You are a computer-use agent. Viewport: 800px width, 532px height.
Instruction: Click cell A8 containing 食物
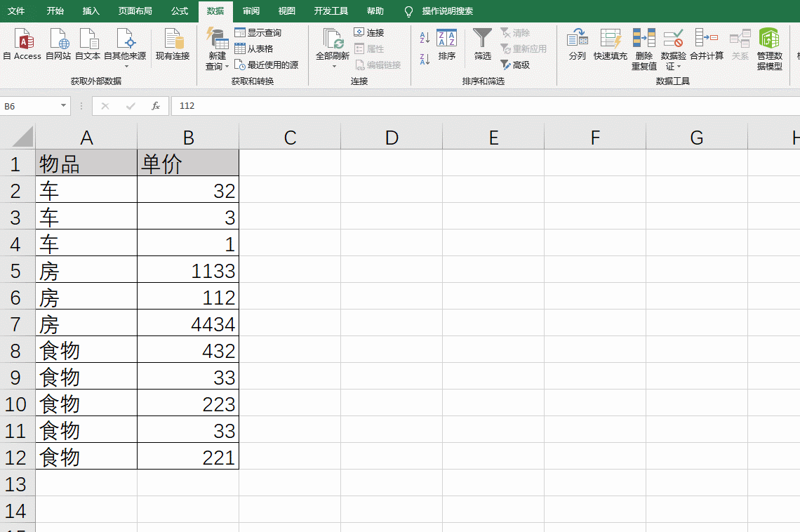click(x=86, y=350)
